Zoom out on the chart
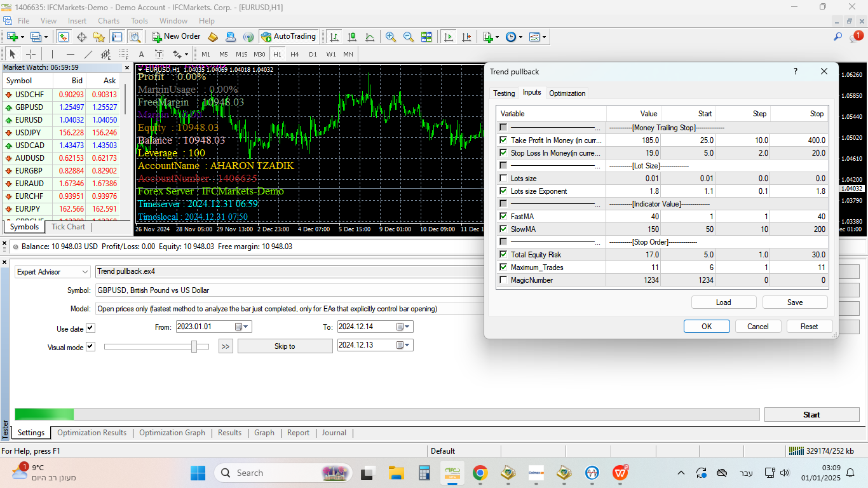Image resolution: width=868 pixels, height=488 pixels. (409, 37)
